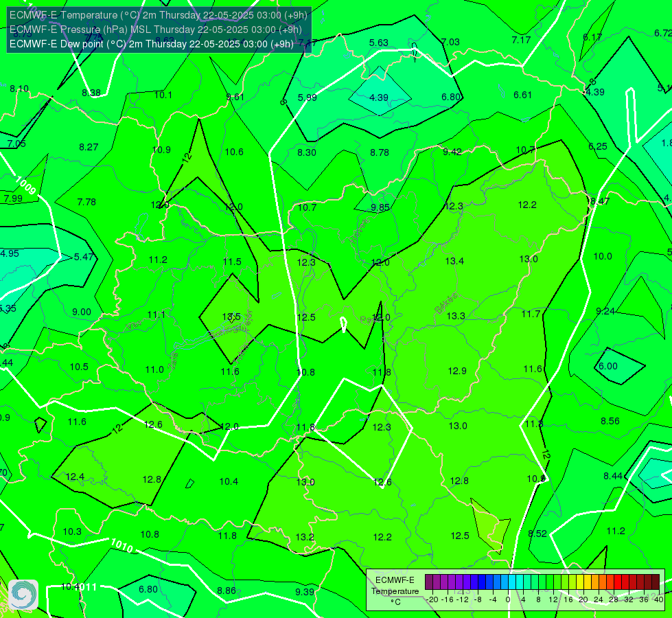Click the 8.86 temperature value
The image size is (672, 618).
tap(227, 591)
